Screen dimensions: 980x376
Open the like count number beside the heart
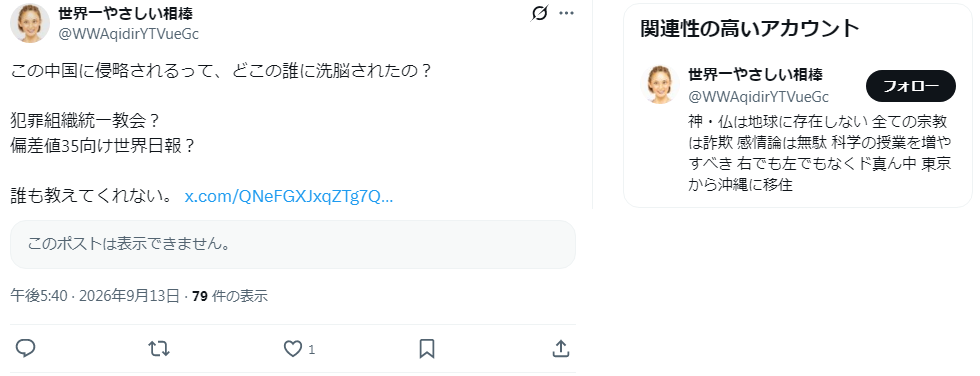[x=311, y=349]
